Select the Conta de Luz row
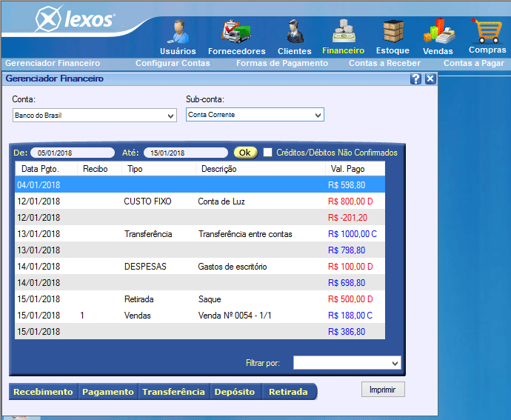511x420 pixels. [x=200, y=201]
